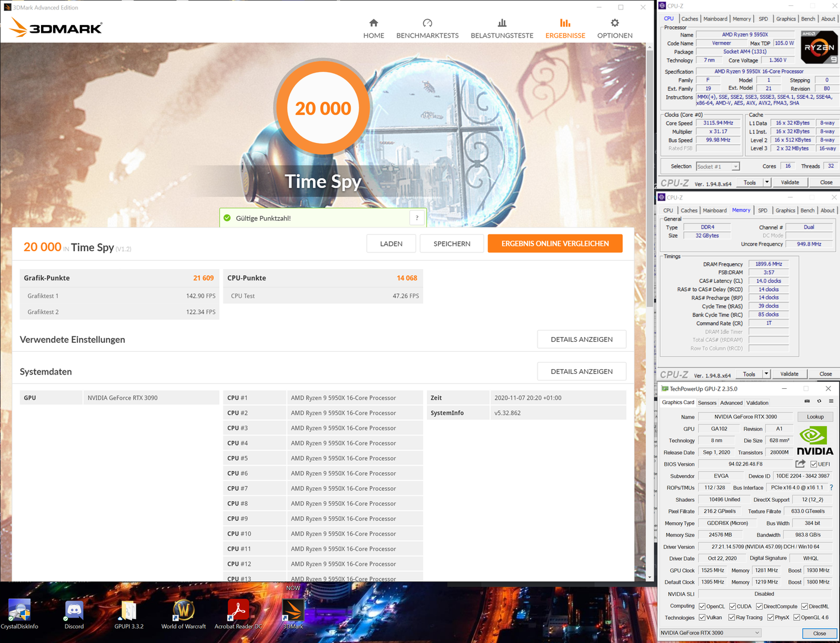Click GPU-Z BIOS share/export icon
The width and height of the screenshot is (840, 643).
pos(800,464)
